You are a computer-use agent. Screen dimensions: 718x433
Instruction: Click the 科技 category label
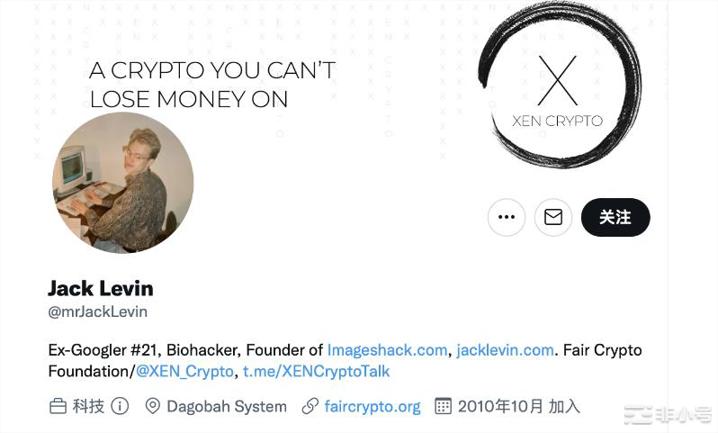pos(88,406)
